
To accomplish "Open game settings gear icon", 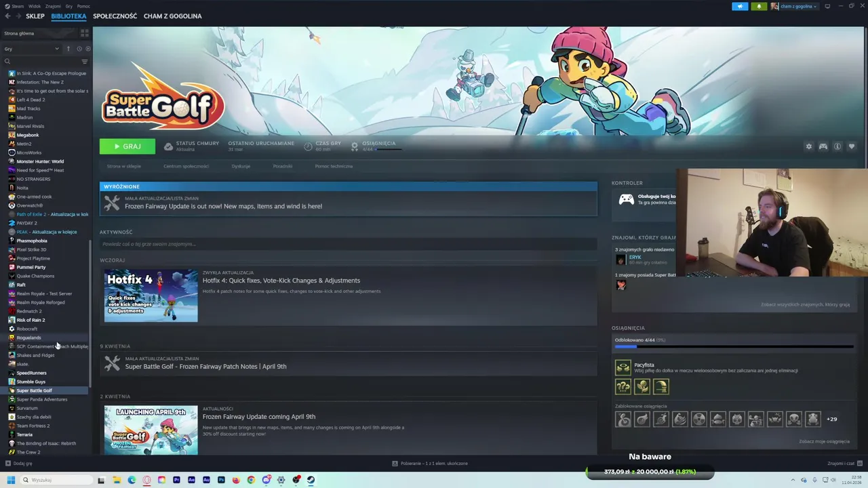I will coord(808,146).
